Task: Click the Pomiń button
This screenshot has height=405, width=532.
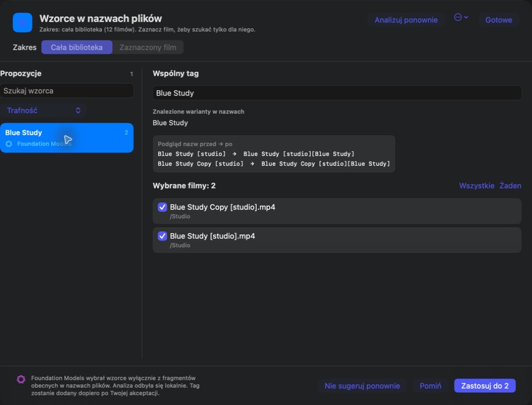Action: (430, 386)
